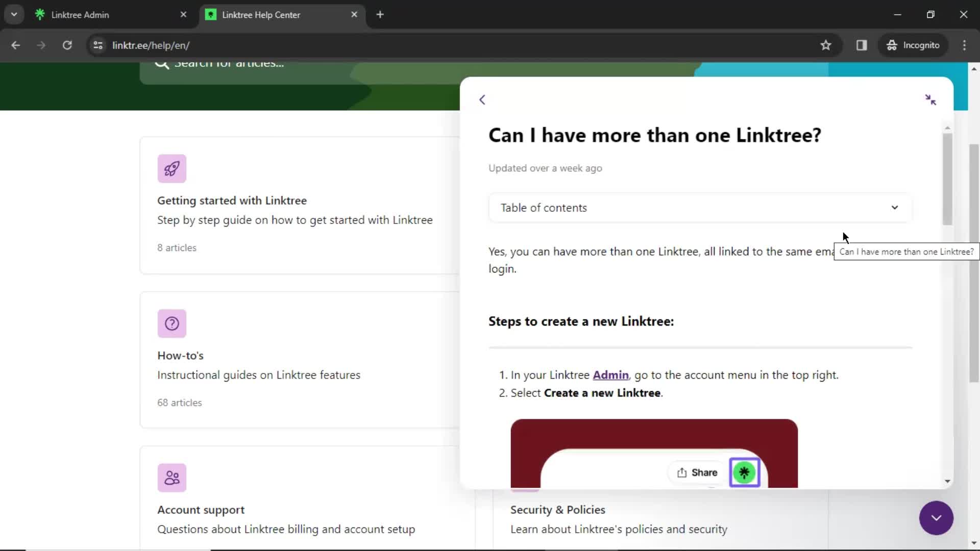Screen dimensions: 980x551
Task: Click the page vertical scrollbar thumb
Action: (974, 263)
